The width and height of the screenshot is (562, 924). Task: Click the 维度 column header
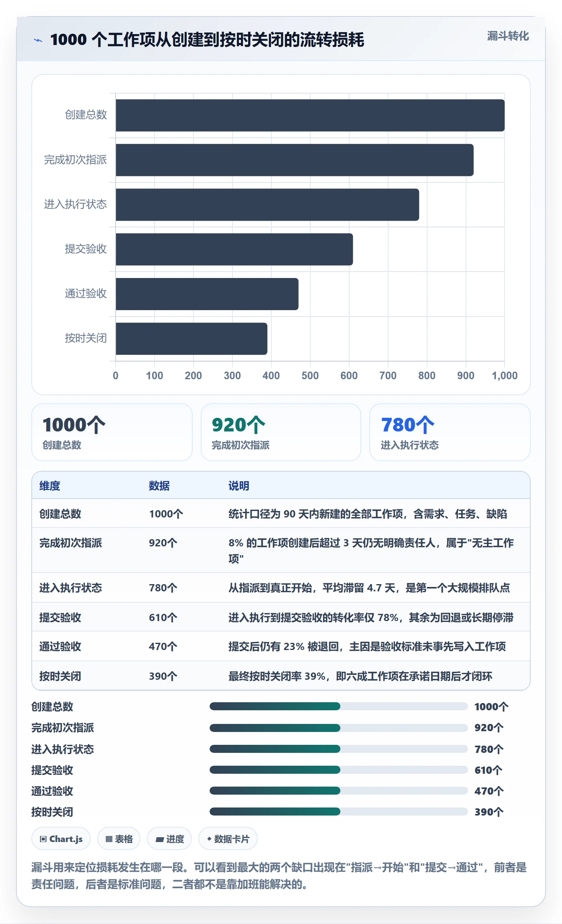[x=50, y=486]
